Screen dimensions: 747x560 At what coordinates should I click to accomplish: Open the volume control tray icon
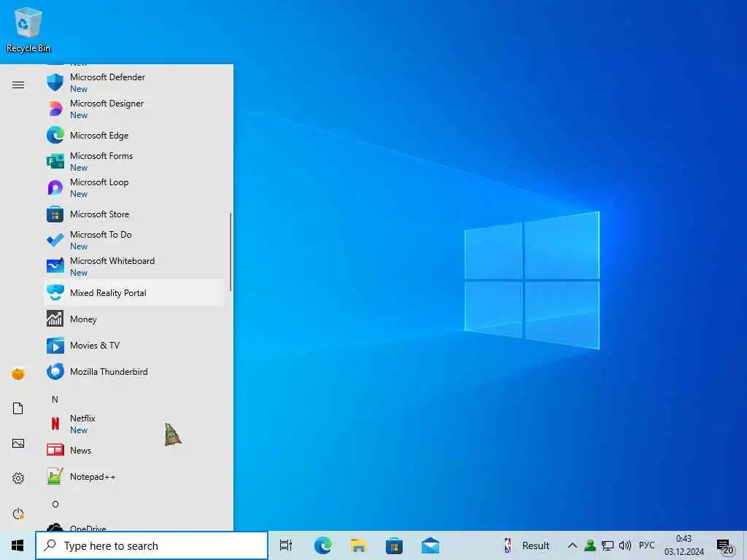(x=624, y=545)
